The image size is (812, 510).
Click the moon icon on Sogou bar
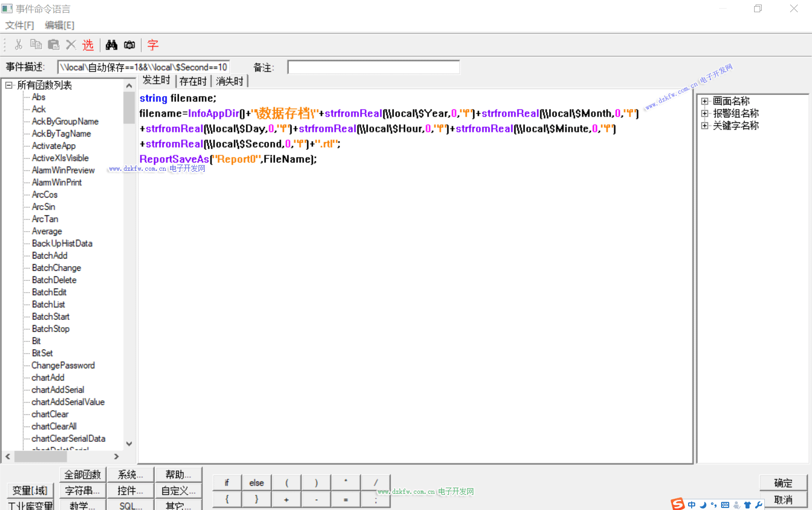[x=703, y=505]
